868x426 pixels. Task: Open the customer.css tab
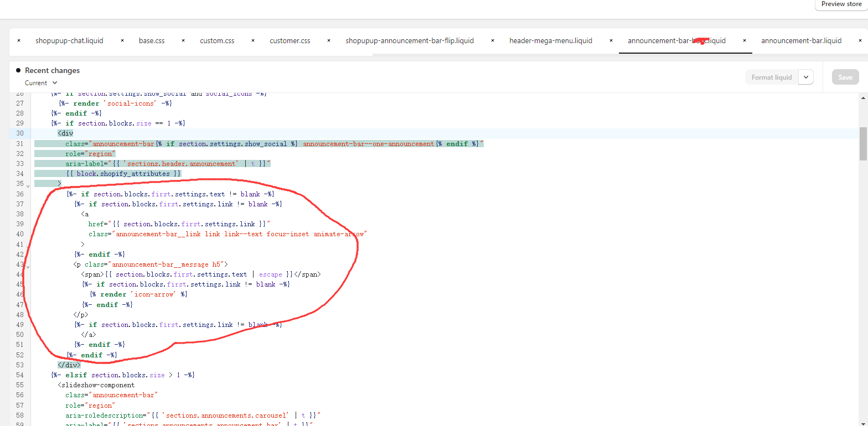click(x=290, y=40)
